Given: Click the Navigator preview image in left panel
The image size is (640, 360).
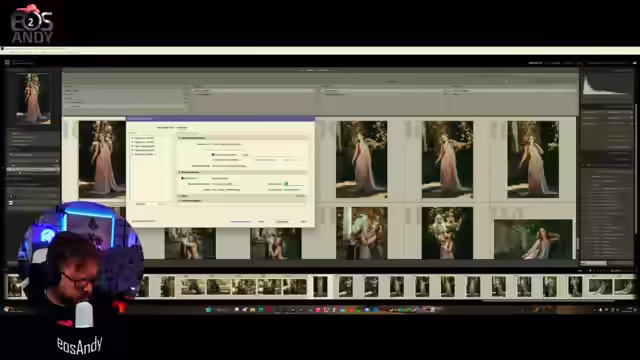Looking at the screenshot, I should click(x=33, y=98).
